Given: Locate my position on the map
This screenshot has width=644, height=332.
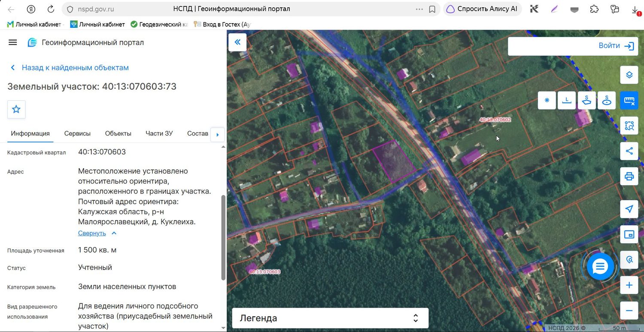Looking at the screenshot, I should click(629, 209).
